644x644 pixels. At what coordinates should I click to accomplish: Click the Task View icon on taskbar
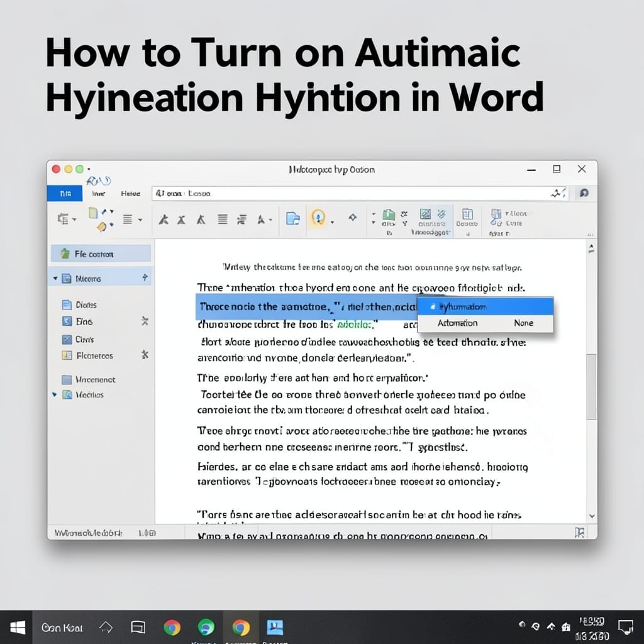pos(138,627)
